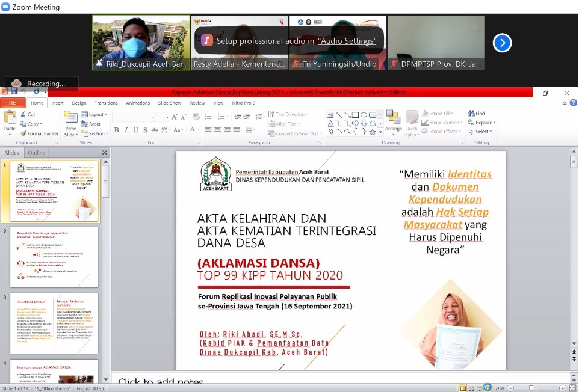Open the Transitions ribbon tab

(106, 103)
